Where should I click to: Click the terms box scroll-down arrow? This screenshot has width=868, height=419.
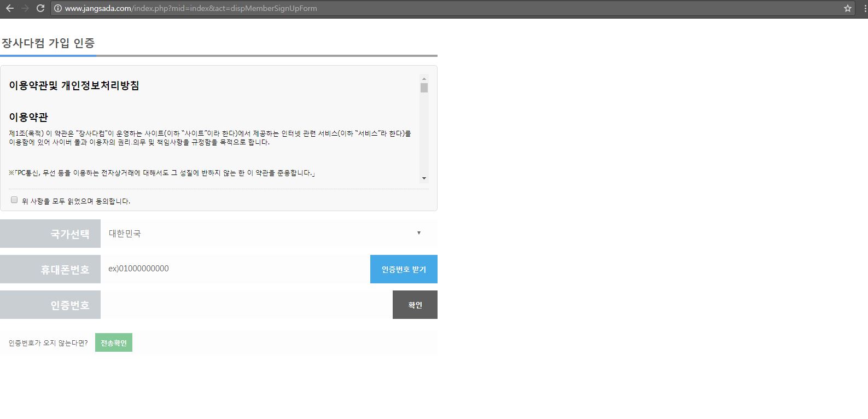click(x=424, y=178)
